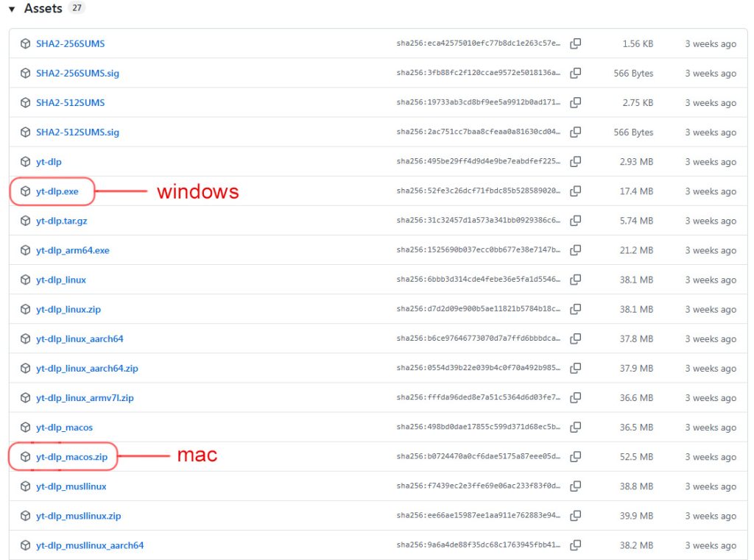
Task: Click the 52.5 MB file size
Action: (x=636, y=457)
